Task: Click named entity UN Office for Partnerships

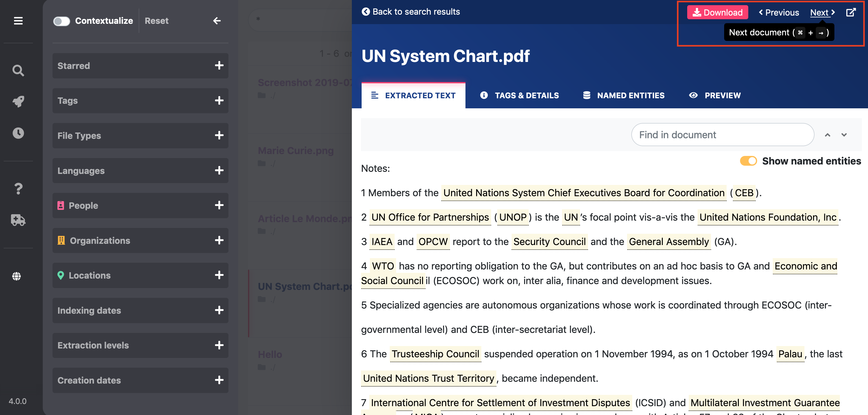Action: click(430, 217)
